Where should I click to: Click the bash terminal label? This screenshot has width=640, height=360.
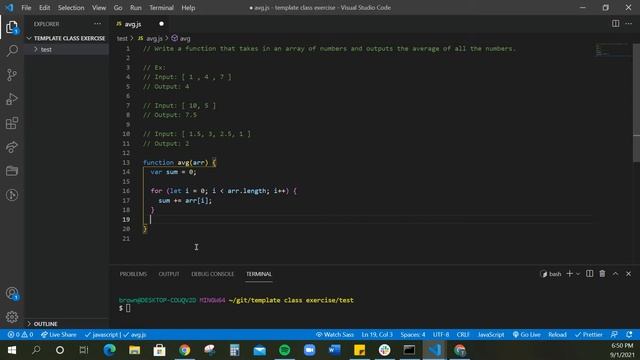click(551, 274)
